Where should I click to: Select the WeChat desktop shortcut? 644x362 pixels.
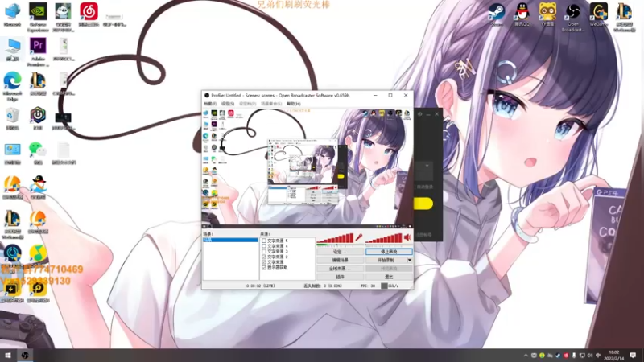[x=38, y=153]
